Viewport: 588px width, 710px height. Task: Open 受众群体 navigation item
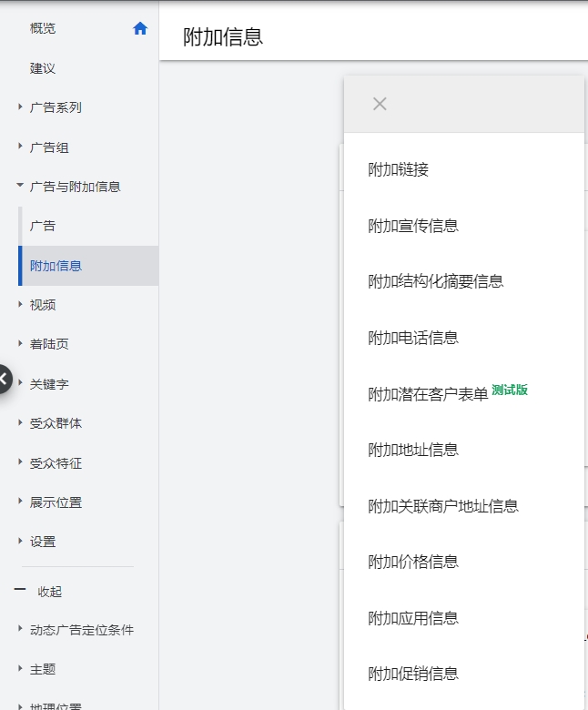pyautogui.click(x=56, y=423)
